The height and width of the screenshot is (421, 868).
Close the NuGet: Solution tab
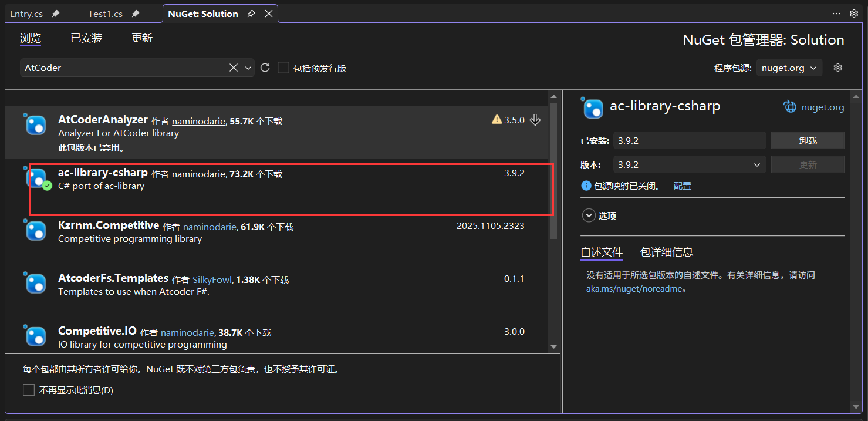(x=268, y=14)
